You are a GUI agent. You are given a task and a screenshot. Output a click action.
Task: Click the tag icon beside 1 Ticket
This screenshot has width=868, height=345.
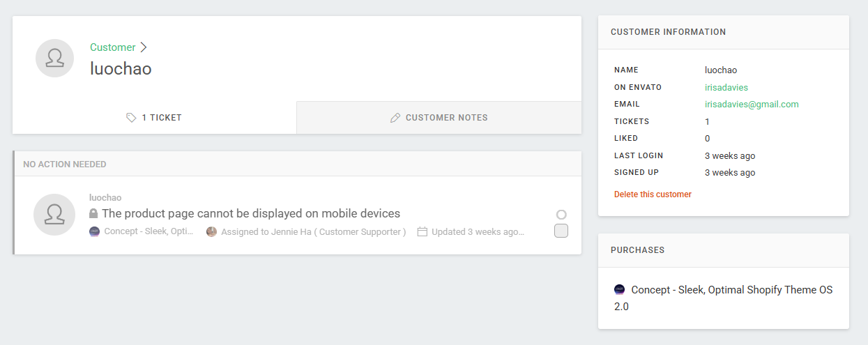[x=131, y=118]
